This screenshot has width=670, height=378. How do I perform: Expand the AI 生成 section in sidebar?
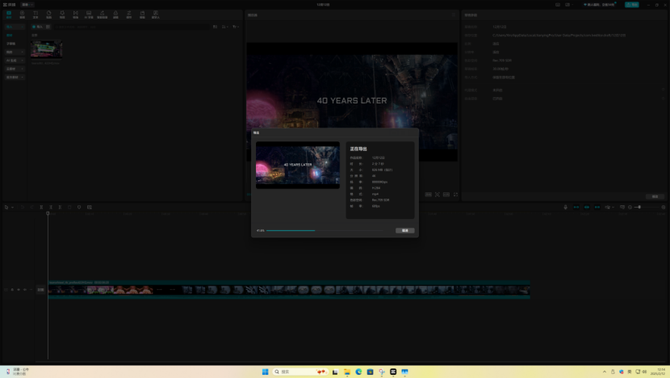point(15,61)
